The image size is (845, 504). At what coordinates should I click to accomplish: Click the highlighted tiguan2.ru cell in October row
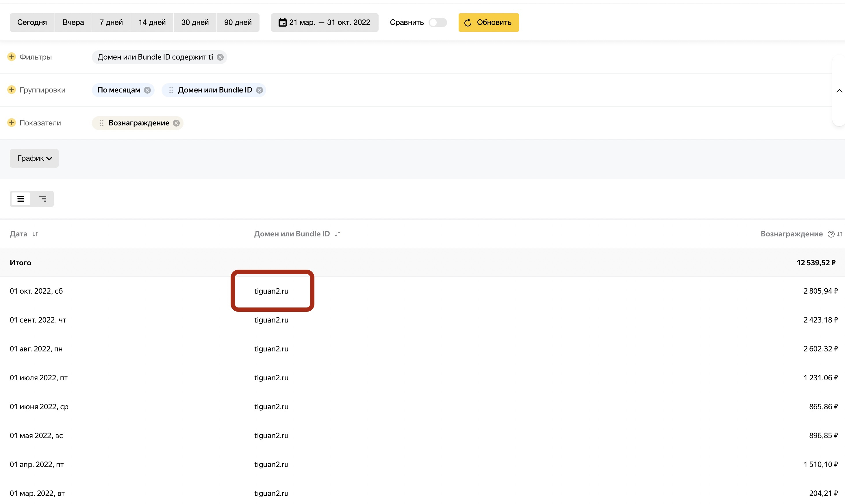(271, 291)
